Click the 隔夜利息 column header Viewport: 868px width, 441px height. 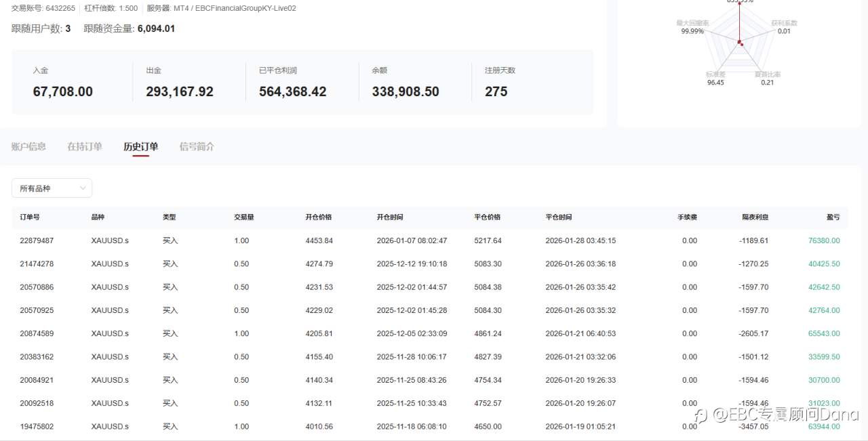tap(755, 217)
